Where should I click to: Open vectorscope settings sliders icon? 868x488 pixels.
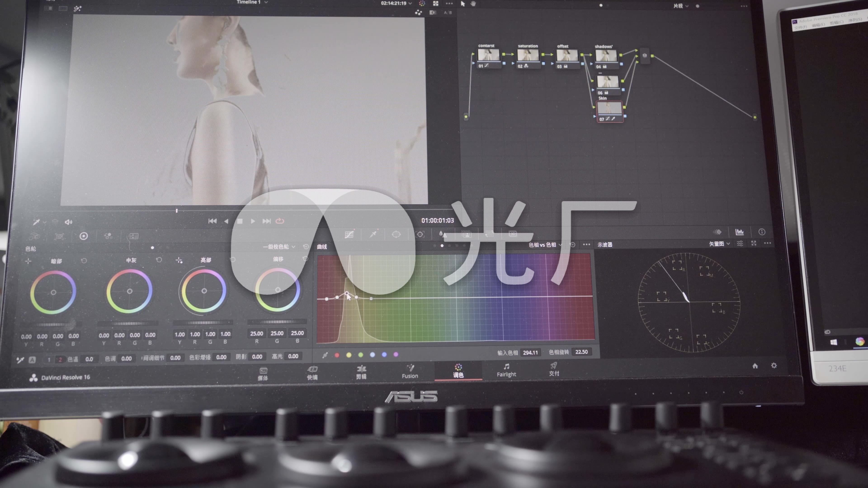tap(740, 243)
